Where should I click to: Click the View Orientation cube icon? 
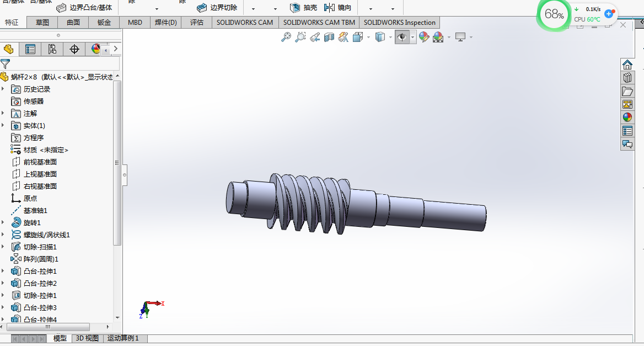[358, 37]
